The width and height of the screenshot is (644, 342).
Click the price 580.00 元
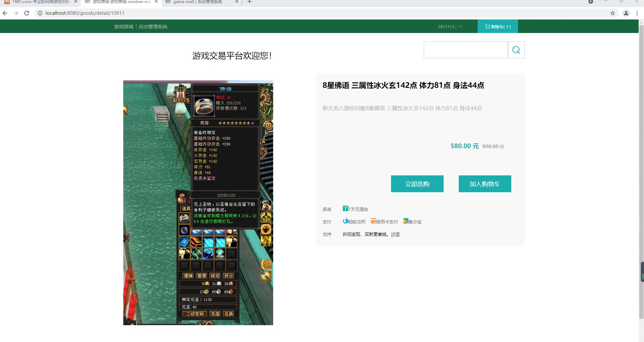click(x=464, y=146)
